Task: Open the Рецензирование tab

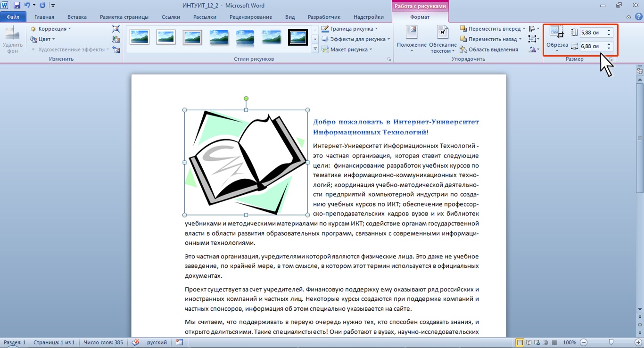Action: point(251,17)
